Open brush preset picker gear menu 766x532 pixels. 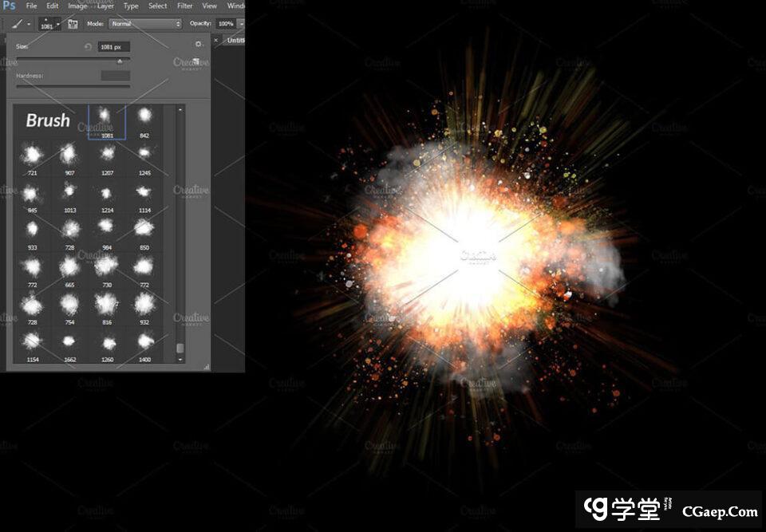[199, 44]
